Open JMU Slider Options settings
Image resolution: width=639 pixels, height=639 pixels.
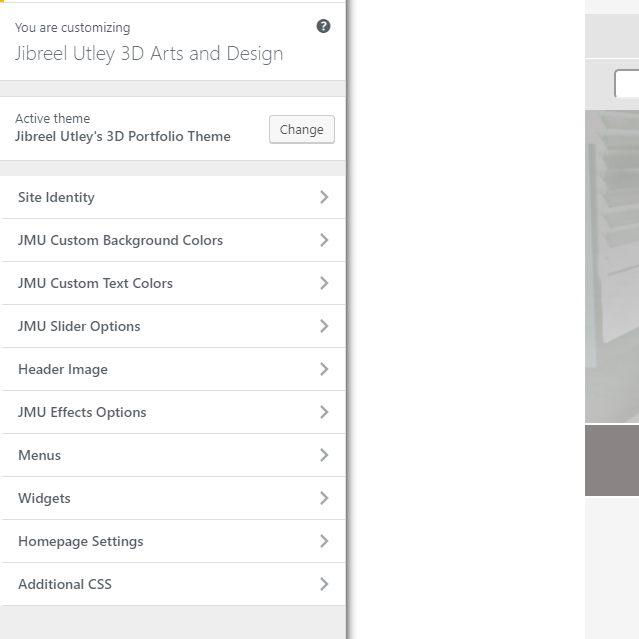tap(79, 326)
